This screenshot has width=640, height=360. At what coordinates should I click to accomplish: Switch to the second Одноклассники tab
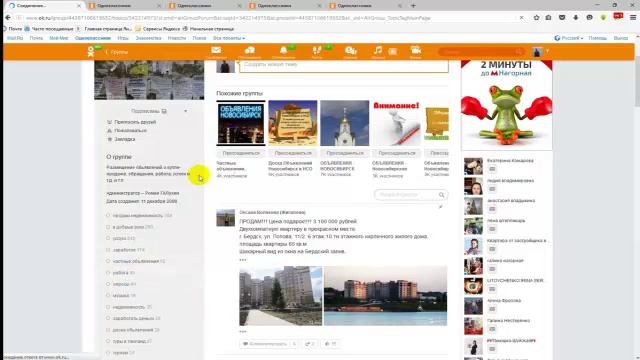124,6
